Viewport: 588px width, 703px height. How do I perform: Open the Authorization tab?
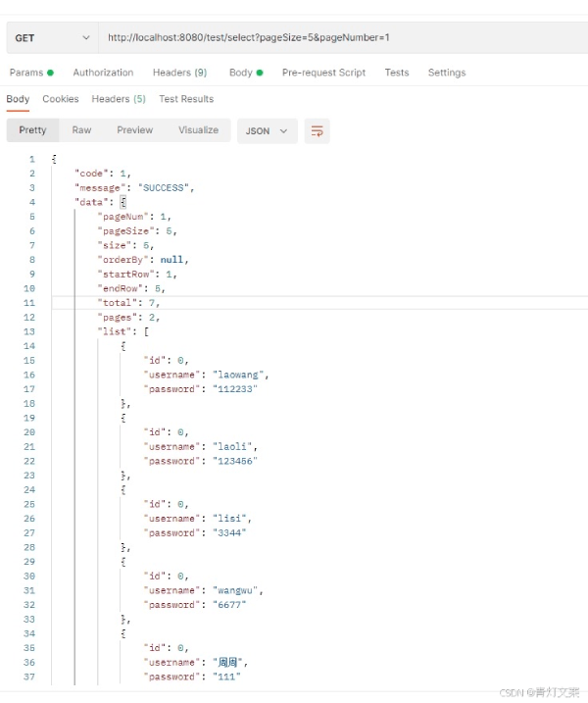103,73
